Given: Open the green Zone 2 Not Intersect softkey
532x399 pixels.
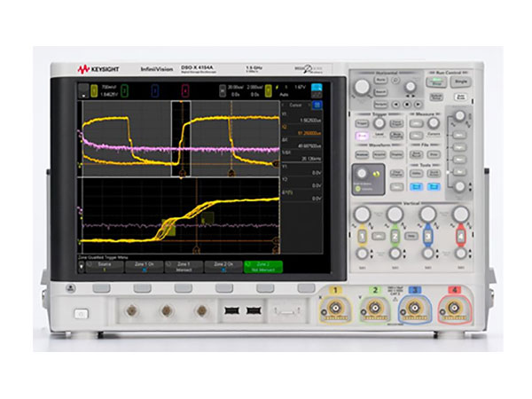Looking at the screenshot, I should pos(263,267).
